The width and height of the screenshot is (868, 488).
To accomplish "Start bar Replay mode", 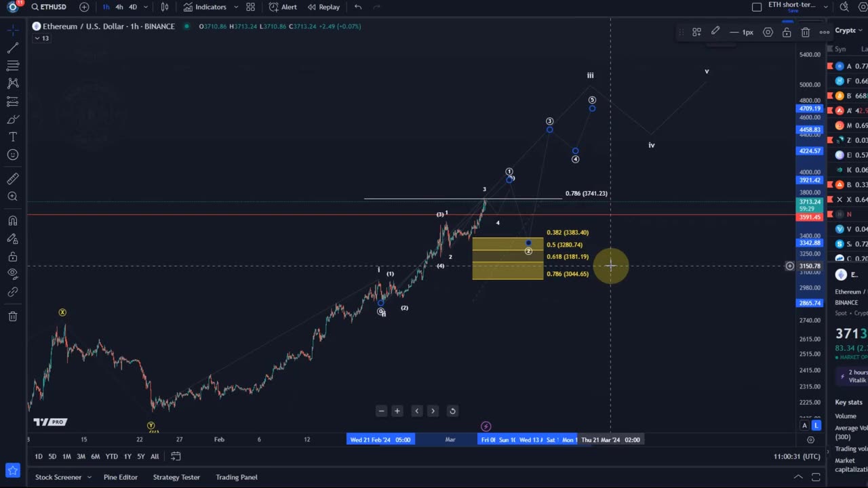I will 323,7.
